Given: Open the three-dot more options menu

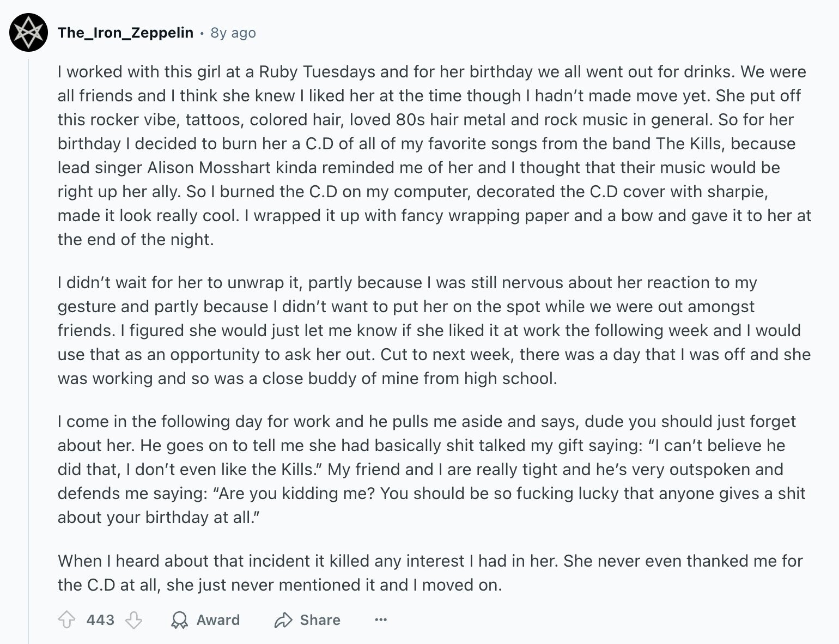Looking at the screenshot, I should pyautogui.click(x=381, y=620).
